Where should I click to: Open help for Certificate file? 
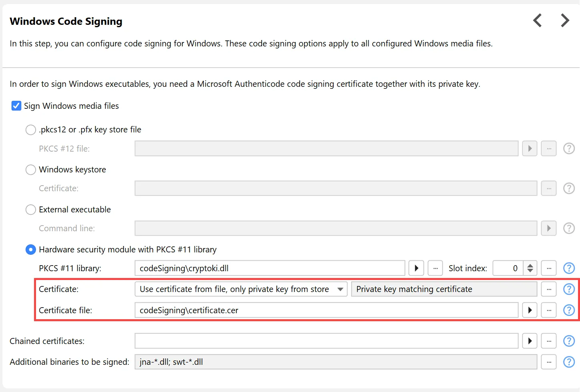569,310
